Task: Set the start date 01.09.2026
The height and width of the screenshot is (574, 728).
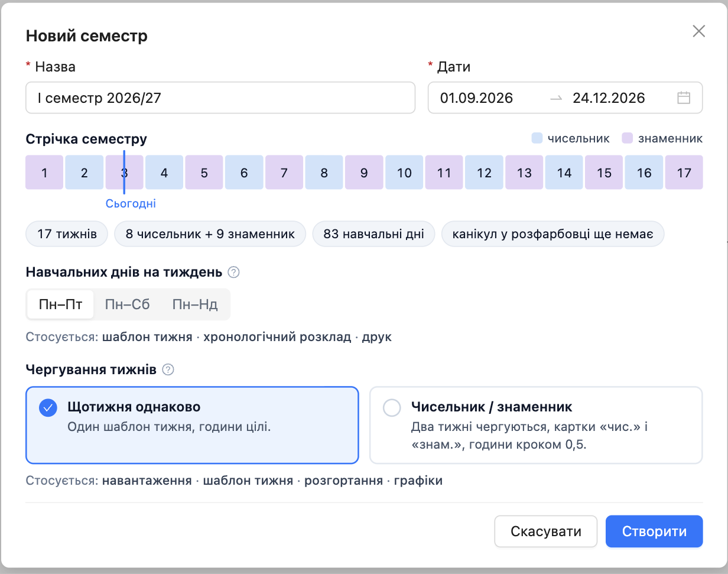Action: click(x=476, y=98)
